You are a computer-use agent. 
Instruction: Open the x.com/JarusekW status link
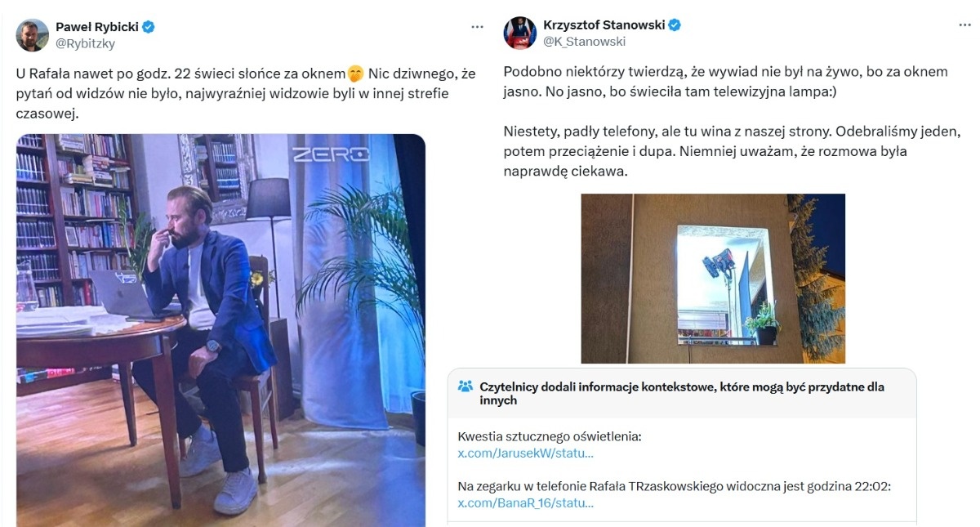click(525, 453)
